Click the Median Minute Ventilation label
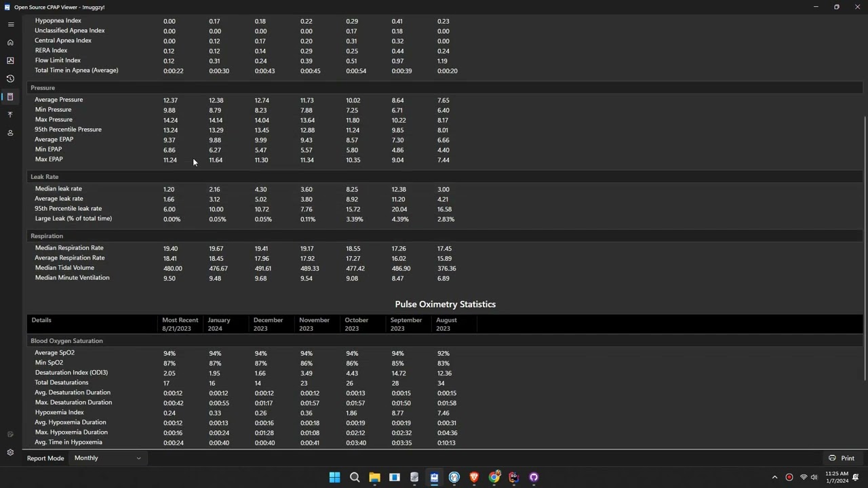This screenshot has height=488, width=868. pyautogui.click(x=72, y=278)
